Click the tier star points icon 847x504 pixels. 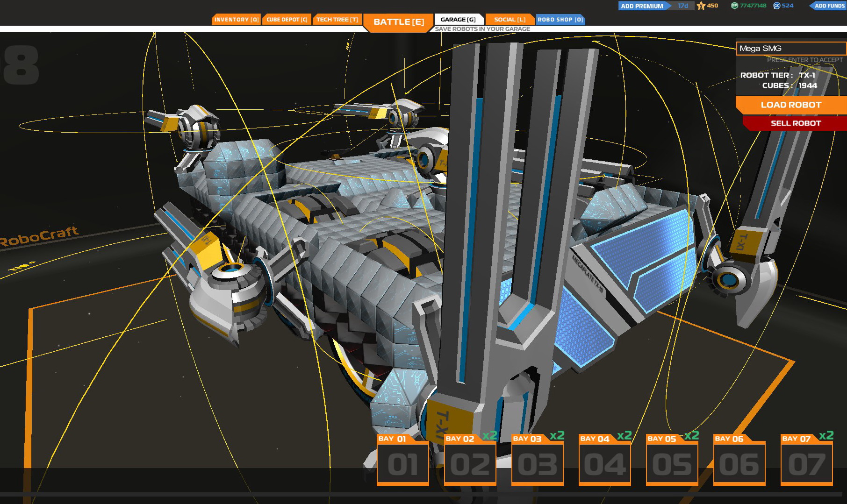click(701, 6)
